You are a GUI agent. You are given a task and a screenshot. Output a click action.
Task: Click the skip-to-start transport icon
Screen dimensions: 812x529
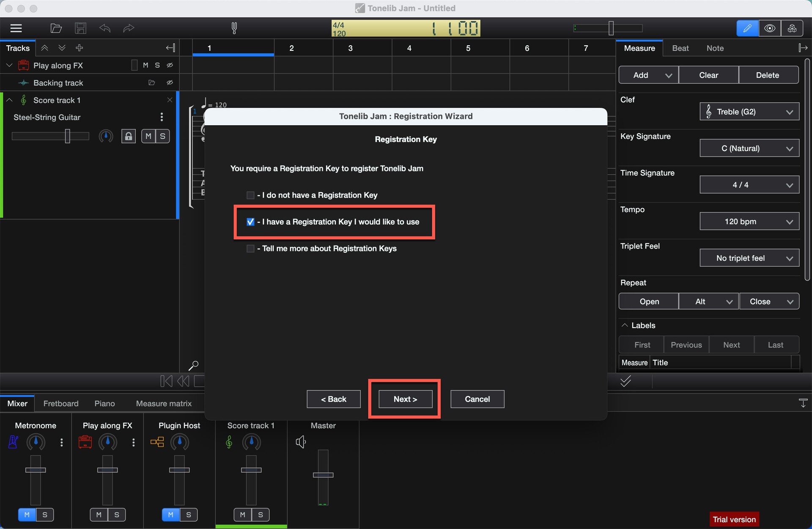pos(166,381)
